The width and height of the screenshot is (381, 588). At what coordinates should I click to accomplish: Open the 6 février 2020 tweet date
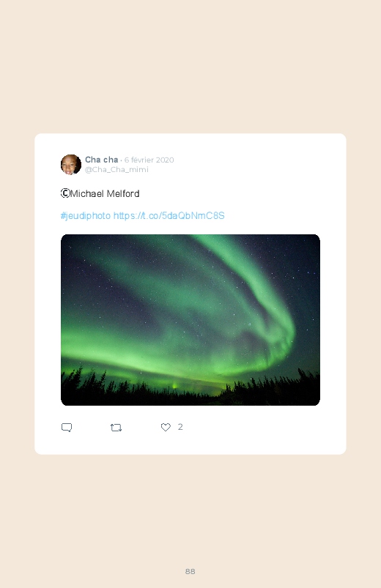pos(149,160)
